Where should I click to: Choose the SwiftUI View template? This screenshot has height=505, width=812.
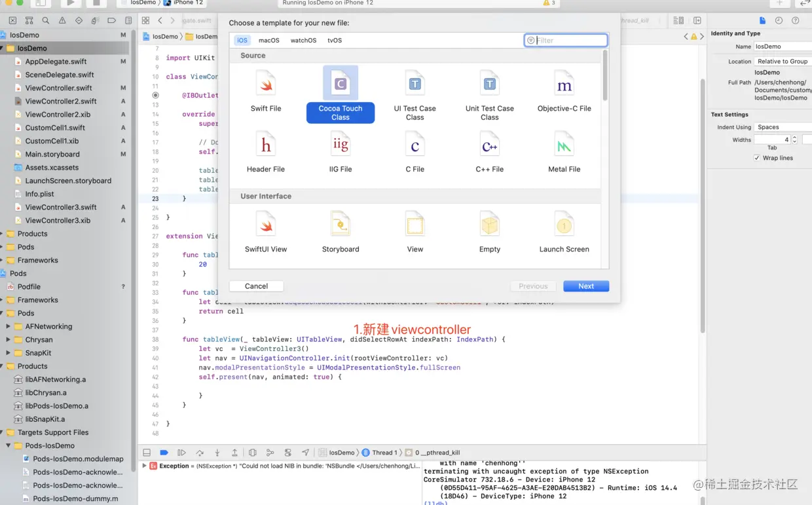coord(266,233)
